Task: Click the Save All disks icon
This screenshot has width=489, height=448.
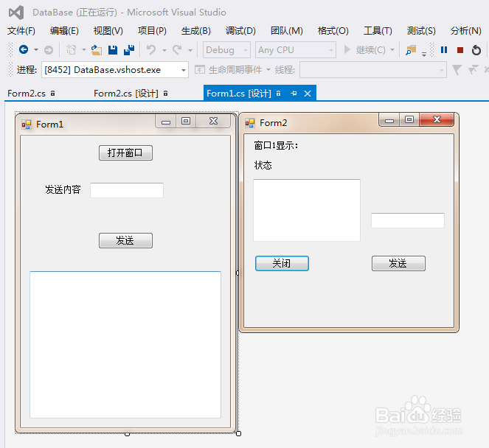Action: [129, 50]
